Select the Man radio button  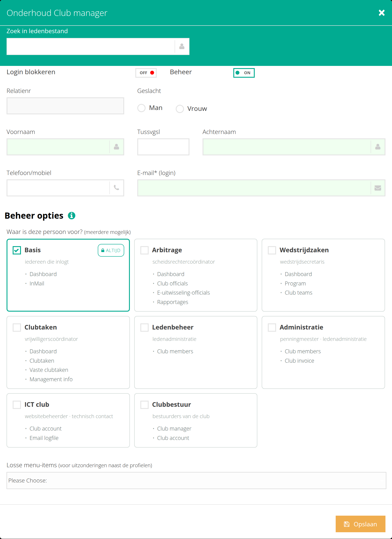click(141, 108)
